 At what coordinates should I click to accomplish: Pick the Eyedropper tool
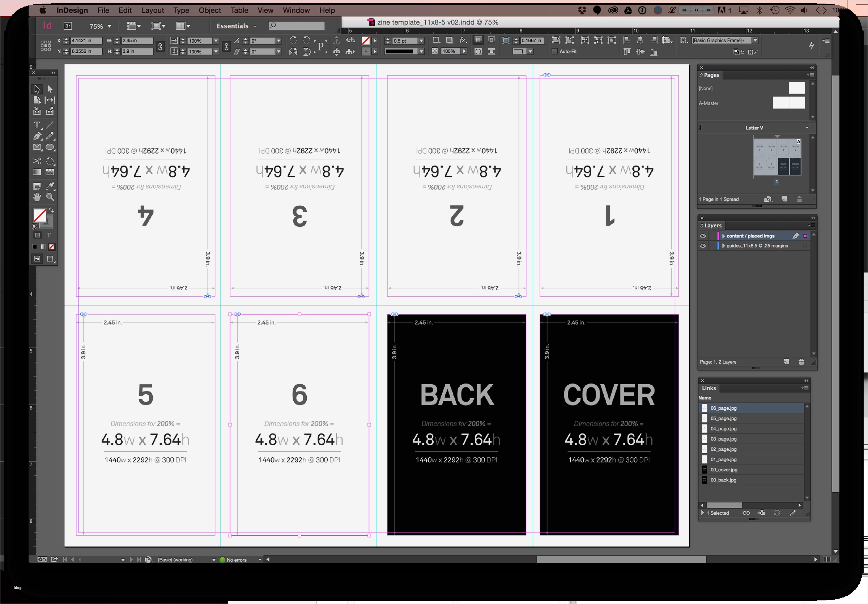pos(50,186)
